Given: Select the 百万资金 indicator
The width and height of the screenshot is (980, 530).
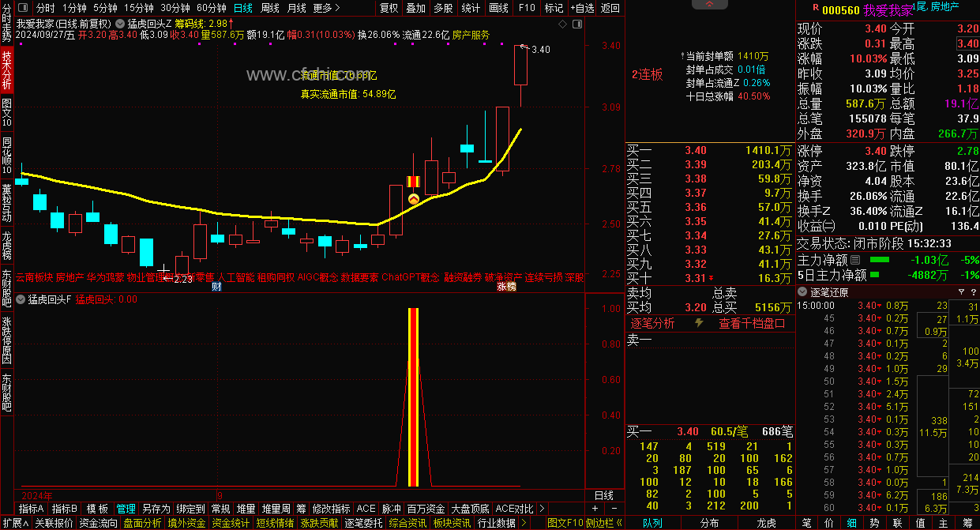Looking at the screenshot, I should pyautogui.click(x=426, y=509).
